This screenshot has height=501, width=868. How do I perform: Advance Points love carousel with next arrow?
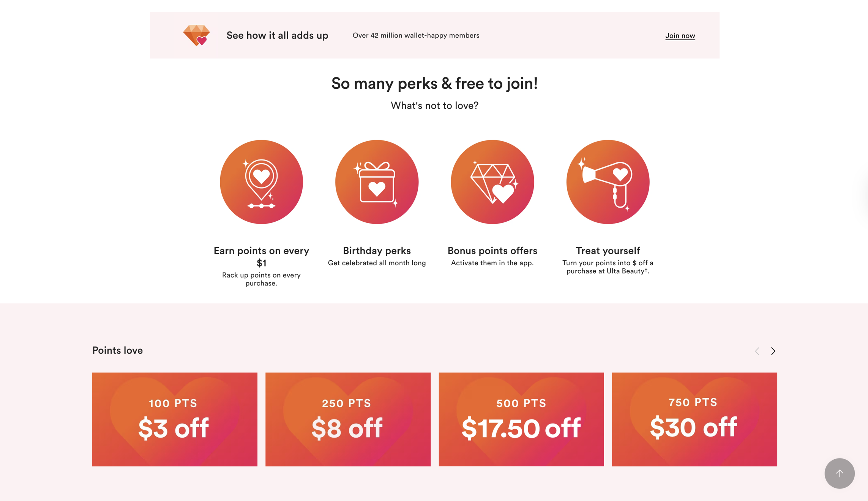pos(773,351)
